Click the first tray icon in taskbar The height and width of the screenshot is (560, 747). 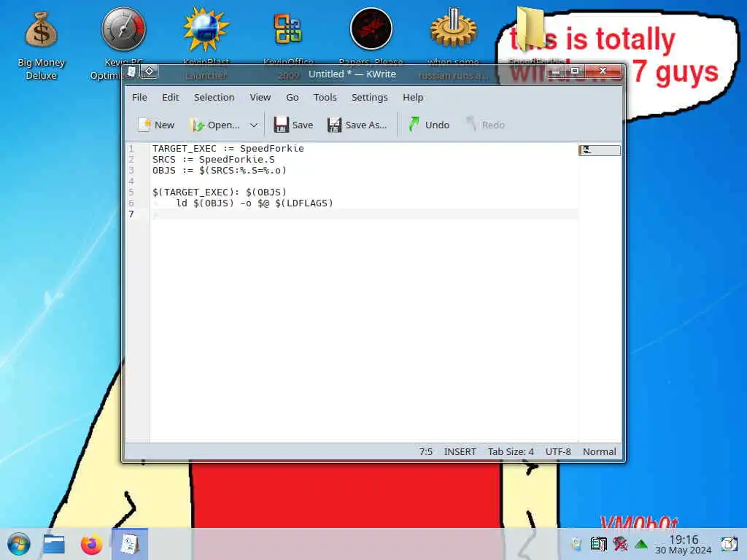pos(576,543)
